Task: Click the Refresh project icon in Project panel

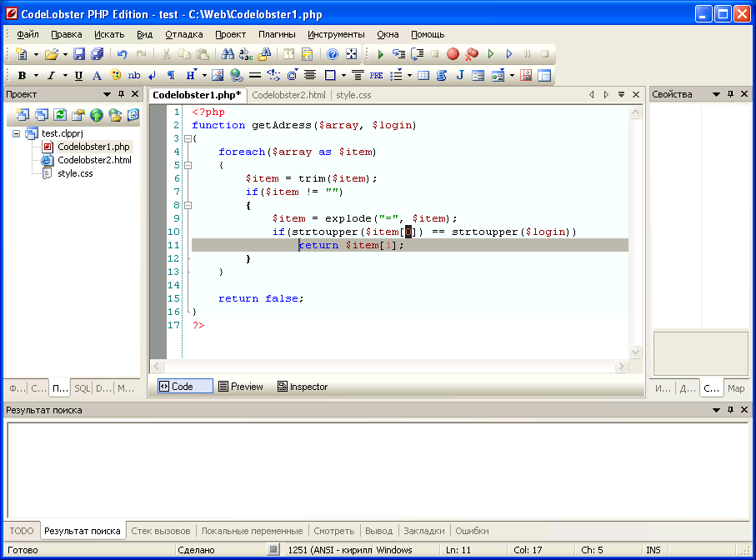Action: [x=60, y=115]
